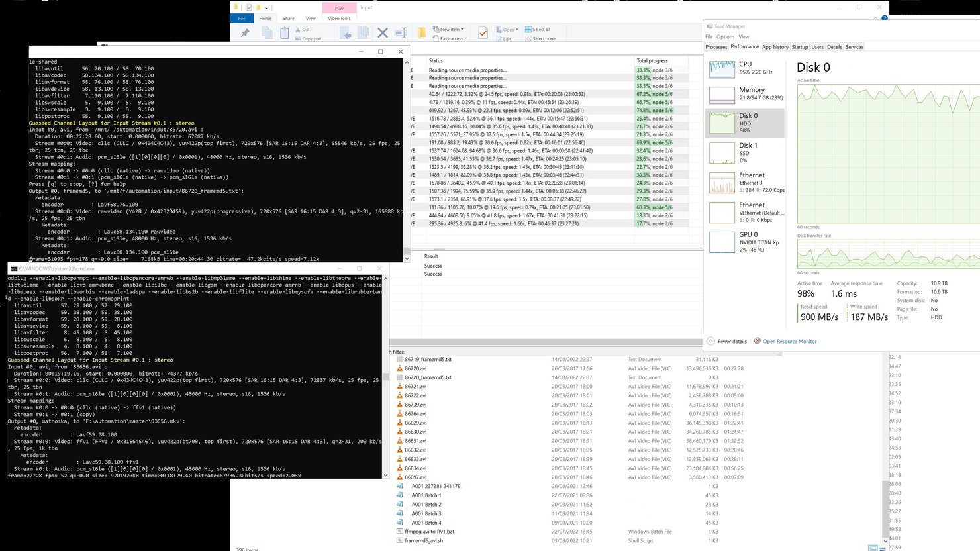Screen dimensions: 980x551
Task: Click Select none in the ribbon
Action: click(543, 38)
